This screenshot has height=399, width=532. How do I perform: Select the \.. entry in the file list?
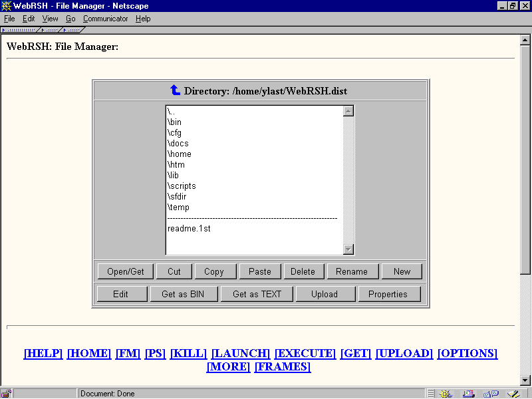tap(255, 111)
